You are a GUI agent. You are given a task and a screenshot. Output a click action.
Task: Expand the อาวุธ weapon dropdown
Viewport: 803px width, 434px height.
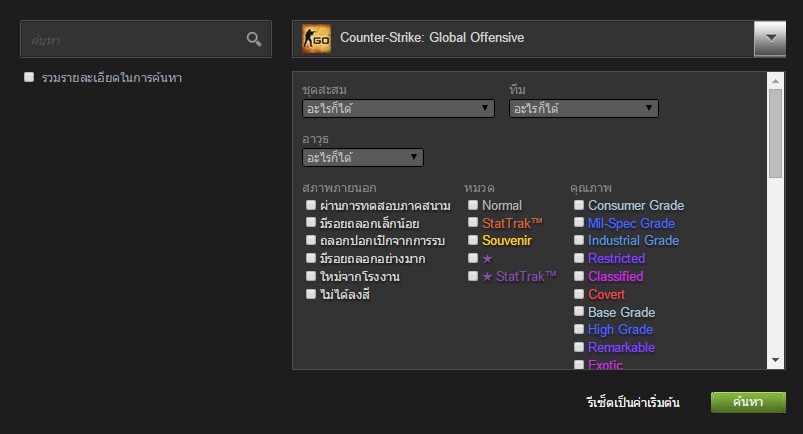coord(362,157)
